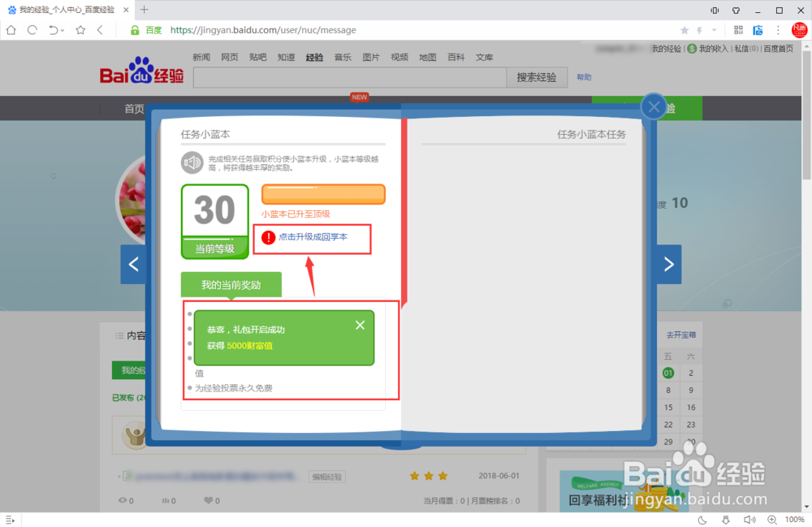
Task: Toggle night mode moon icon
Action: (x=702, y=520)
